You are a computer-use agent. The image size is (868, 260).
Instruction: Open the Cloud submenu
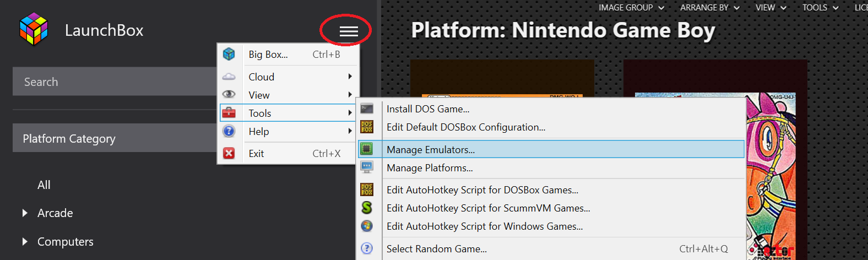coord(289,77)
